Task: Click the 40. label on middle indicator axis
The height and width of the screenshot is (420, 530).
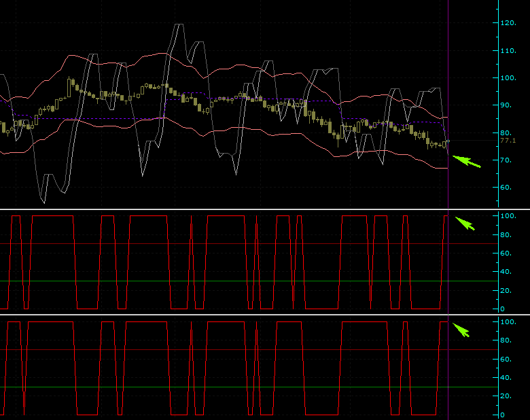Action: pos(506,272)
